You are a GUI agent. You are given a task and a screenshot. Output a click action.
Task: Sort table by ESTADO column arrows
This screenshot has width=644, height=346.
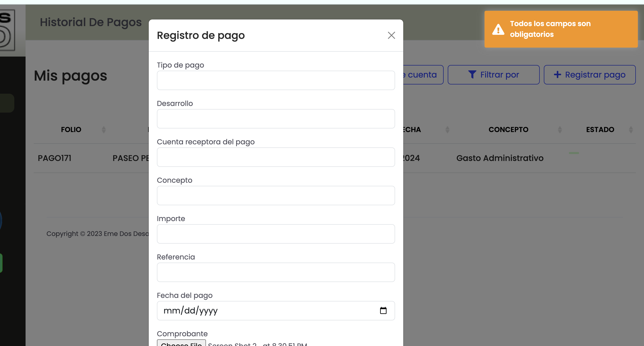(631, 130)
